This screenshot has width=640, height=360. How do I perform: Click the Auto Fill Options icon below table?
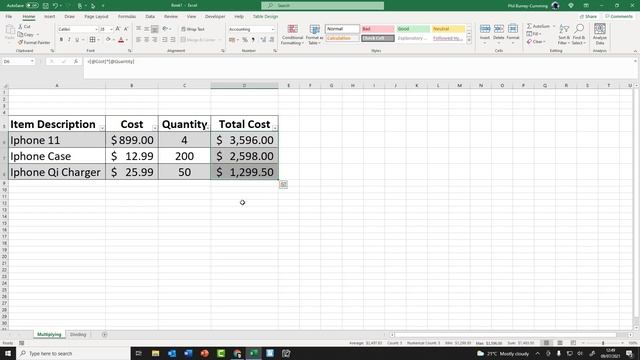[x=283, y=184]
